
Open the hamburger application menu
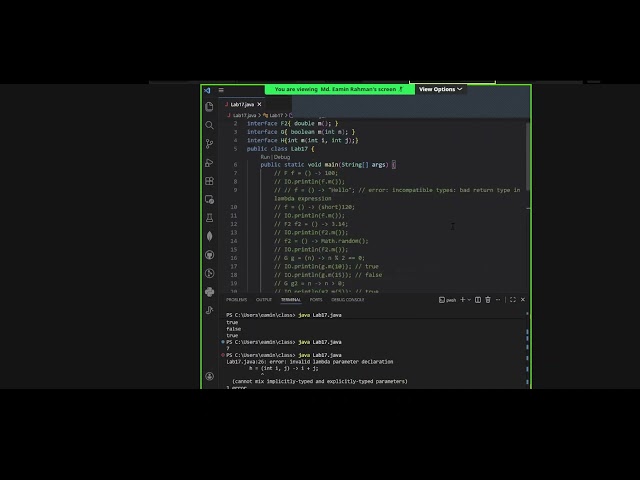click(x=221, y=90)
